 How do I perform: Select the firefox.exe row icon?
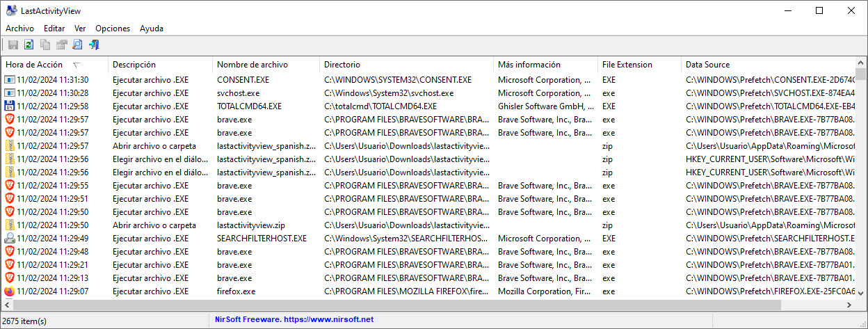(x=10, y=291)
